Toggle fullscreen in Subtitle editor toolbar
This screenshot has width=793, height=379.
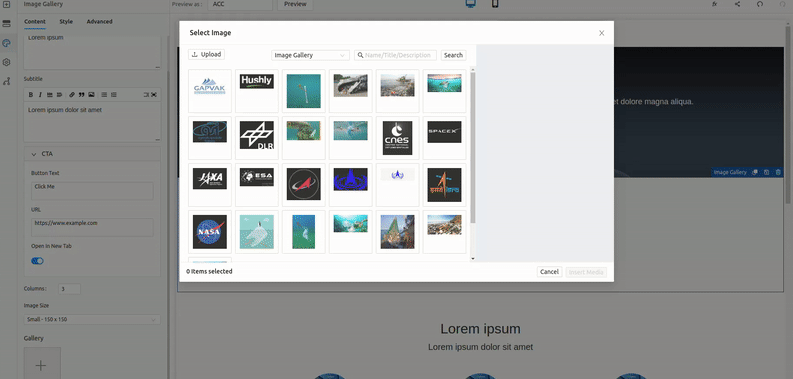pos(154,95)
